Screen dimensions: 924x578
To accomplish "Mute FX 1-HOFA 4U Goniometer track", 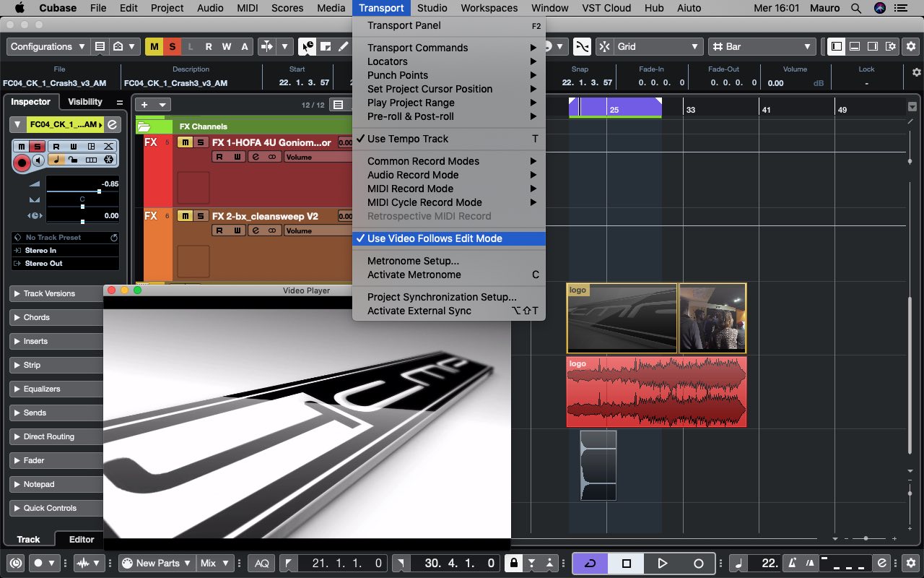I will [x=185, y=142].
